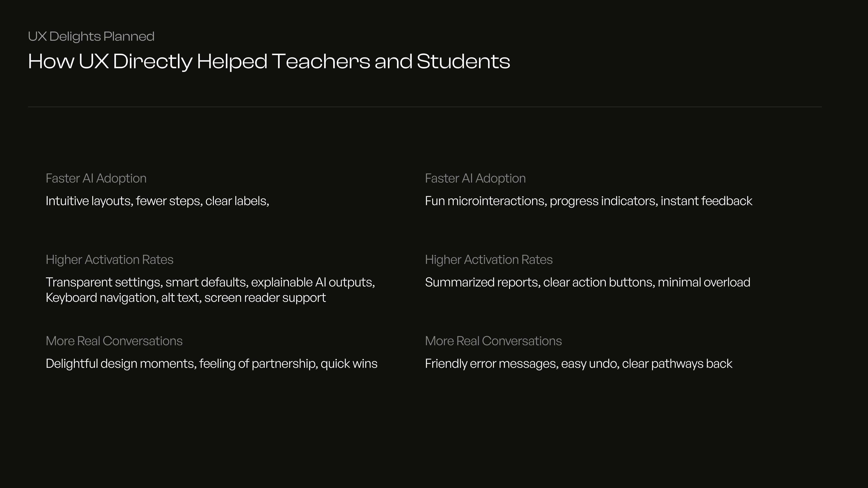Click the right 'Faster AI Adoption' heading
868x488 pixels.
click(x=475, y=178)
